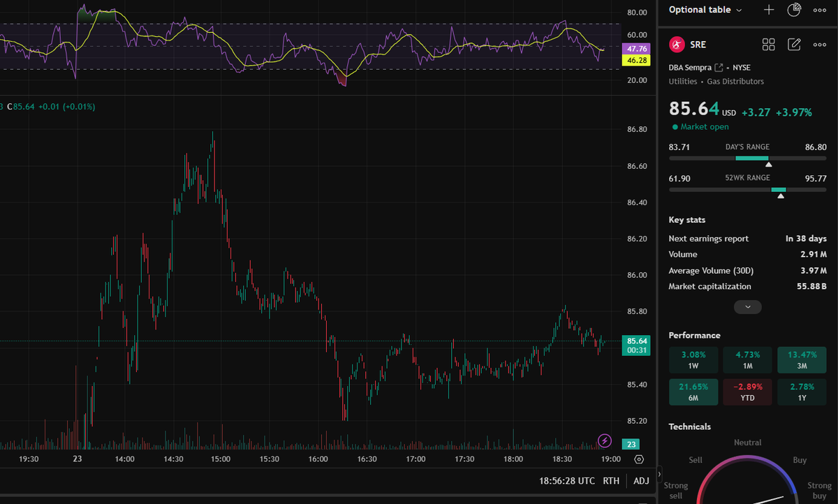Image resolution: width=838 pixels, height=504 pixels.
Task: Click the Performance section heading
Action: [695, 336]
